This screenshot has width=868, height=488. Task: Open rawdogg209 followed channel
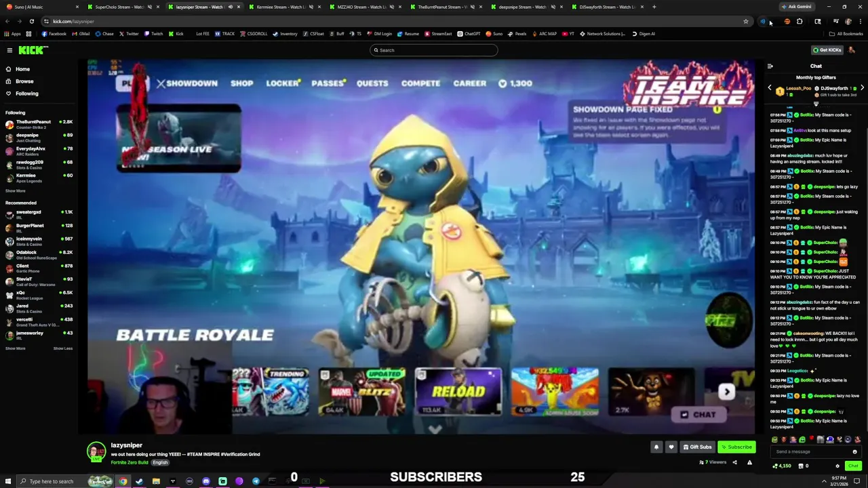pyautogui.click(x=39, y=164)
